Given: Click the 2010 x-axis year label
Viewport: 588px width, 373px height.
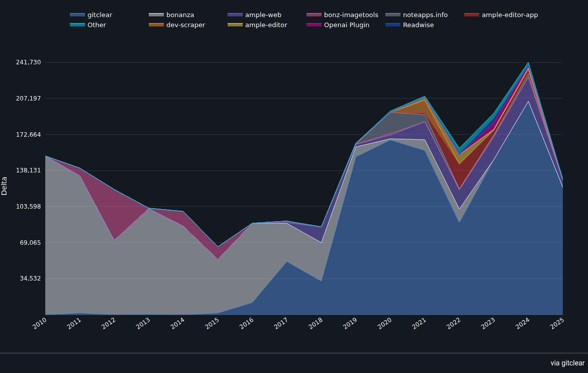Looking at the screenshot, I should click(x=40, y=324).
